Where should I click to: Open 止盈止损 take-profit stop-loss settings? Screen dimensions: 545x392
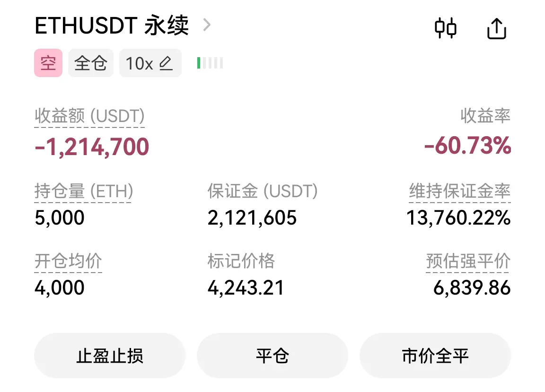(109, 356)
